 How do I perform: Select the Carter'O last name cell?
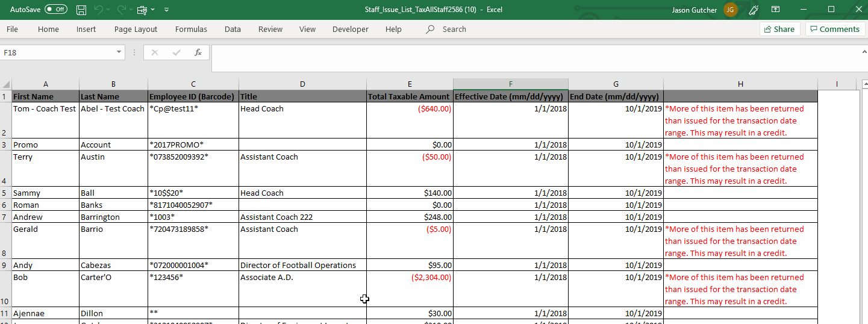(113, 289)
